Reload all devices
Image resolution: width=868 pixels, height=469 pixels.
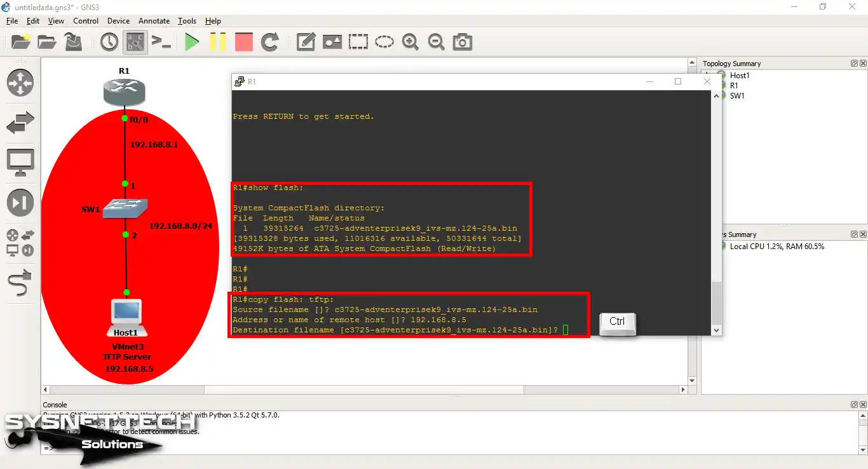(x=269, y=42)
